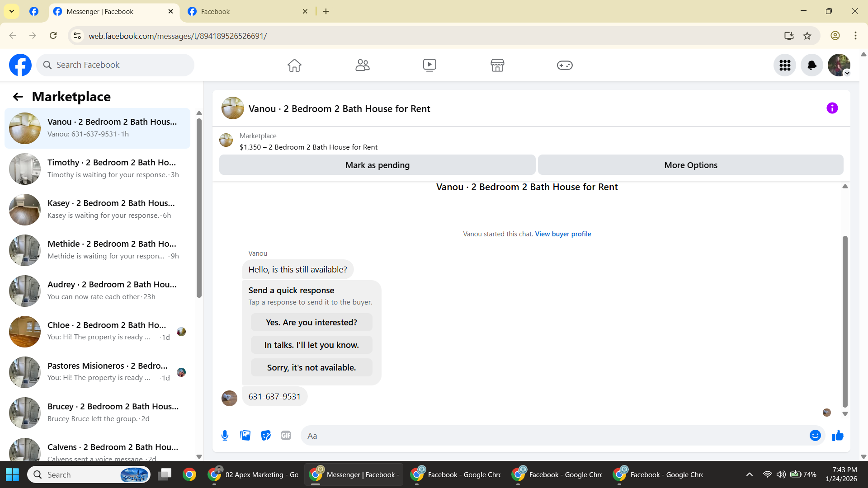The height and width of the screenshot is (488, 868).
Task: Open the sticker picker icon
Action: 266,436
